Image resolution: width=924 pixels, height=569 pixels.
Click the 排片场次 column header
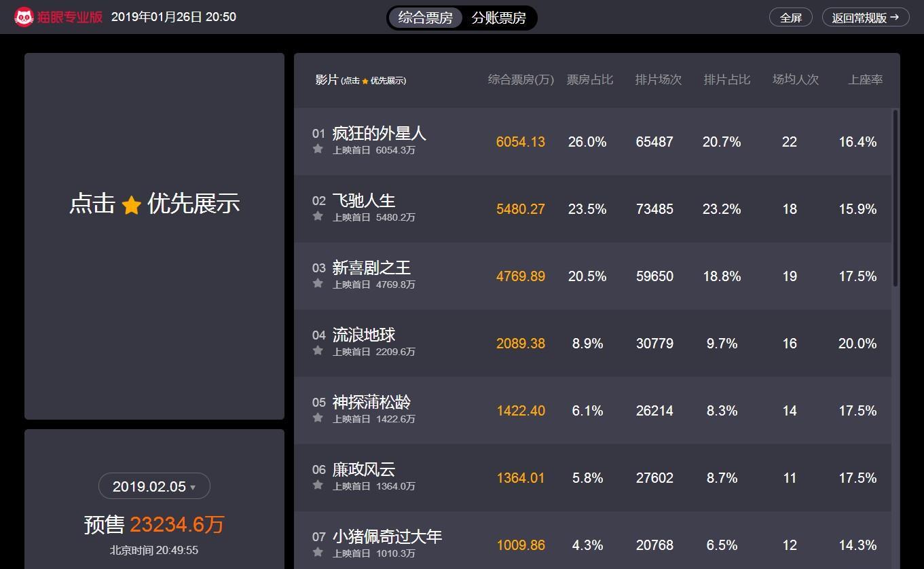click(x=658, y=79)
